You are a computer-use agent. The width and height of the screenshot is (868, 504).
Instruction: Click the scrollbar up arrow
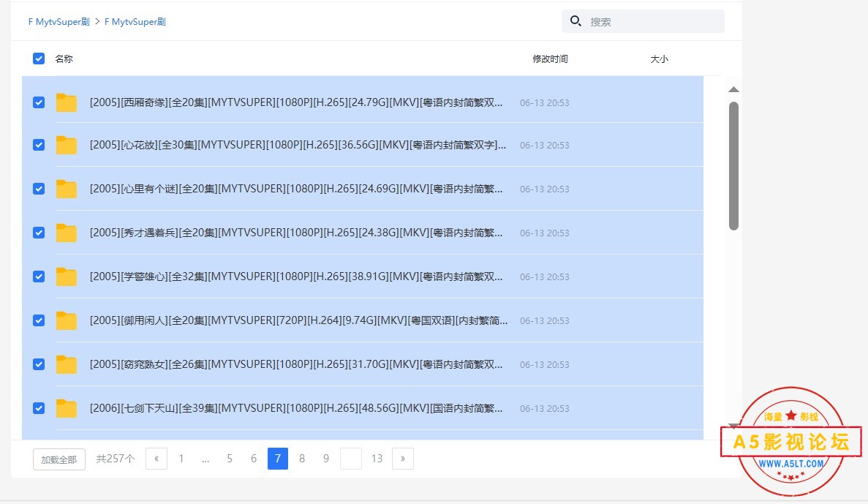[x=733, y=89]
